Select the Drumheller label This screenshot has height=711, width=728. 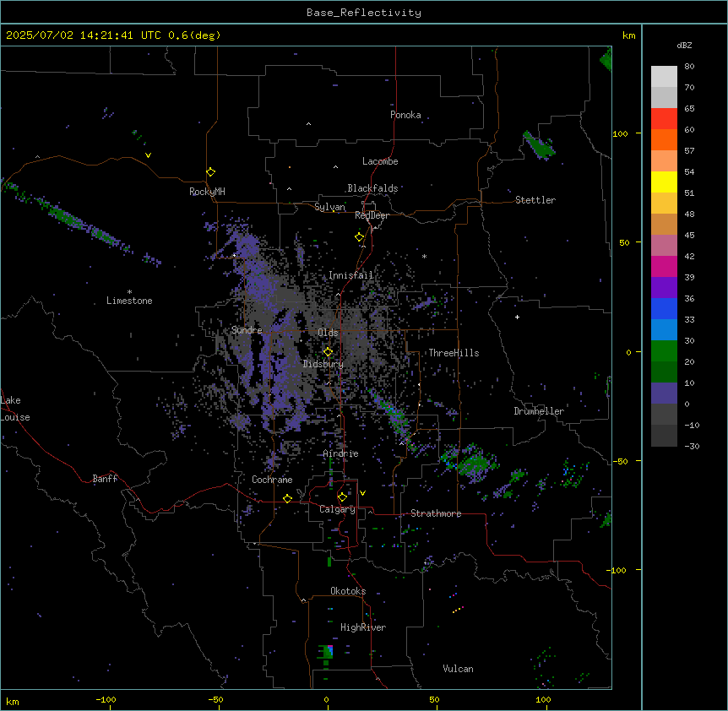coord(539,411)
